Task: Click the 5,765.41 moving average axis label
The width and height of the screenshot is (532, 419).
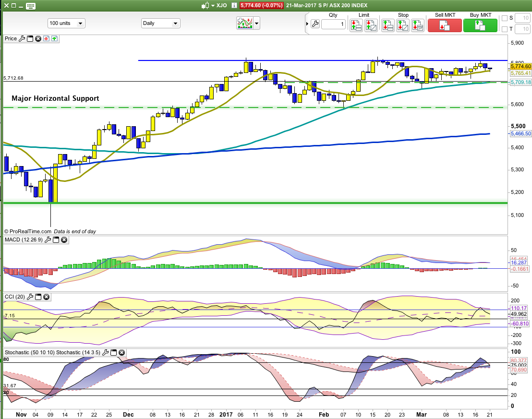Action: point(521,73)
